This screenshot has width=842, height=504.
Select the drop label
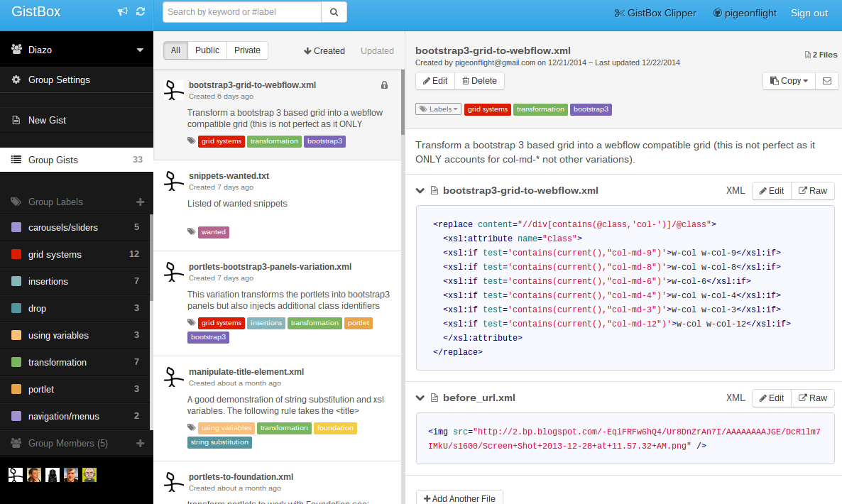[75, 308]
